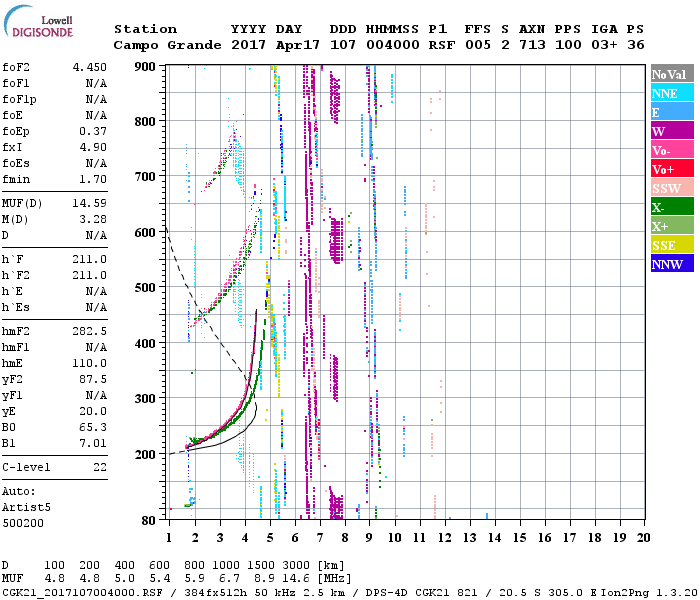Select the X+ light green legend swatch
This screenshot has height=600, width=700.
pos(672,225)
